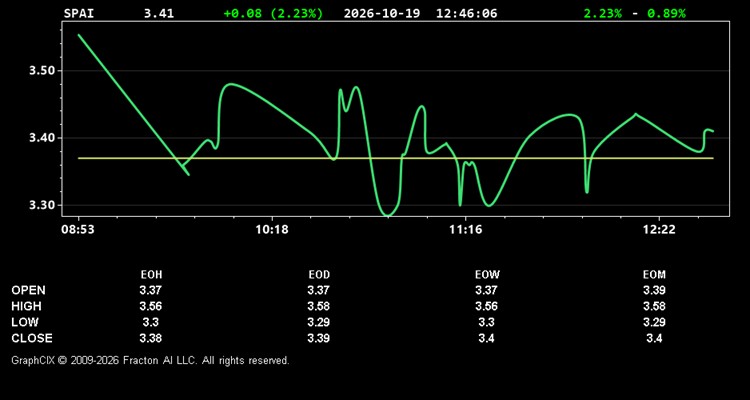Click the HIGH row label
The height and width of the screenshot is (400, 750).
(x=26, y=306)
